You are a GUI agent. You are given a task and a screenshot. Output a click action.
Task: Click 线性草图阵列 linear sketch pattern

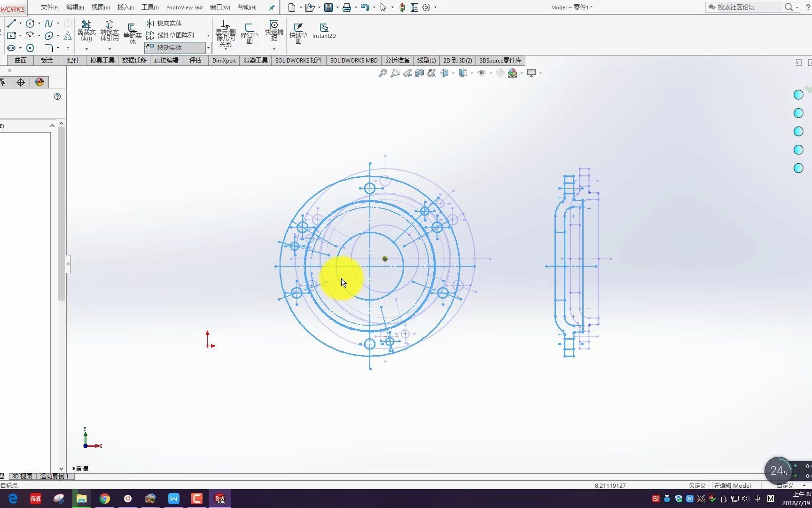tap(170, 35)
